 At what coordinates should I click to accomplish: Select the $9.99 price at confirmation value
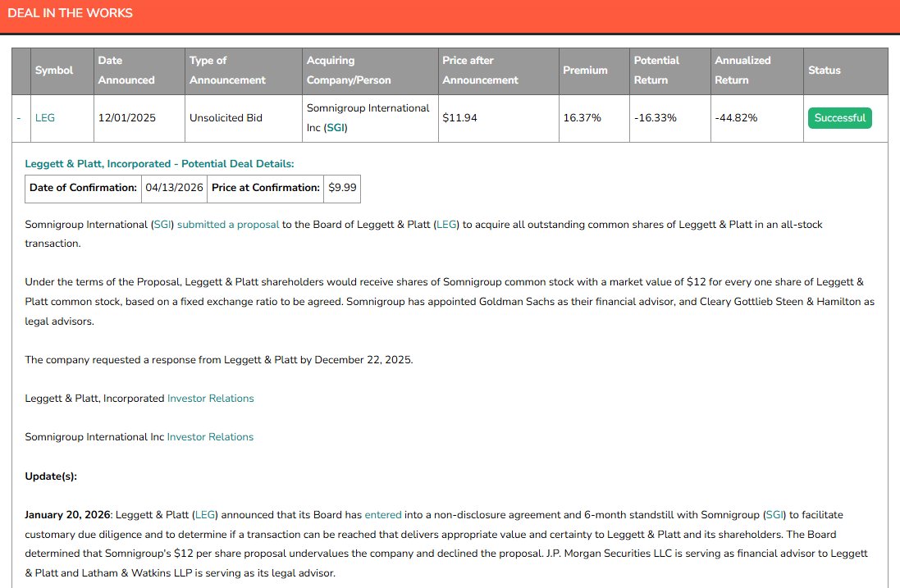point(342,188)
